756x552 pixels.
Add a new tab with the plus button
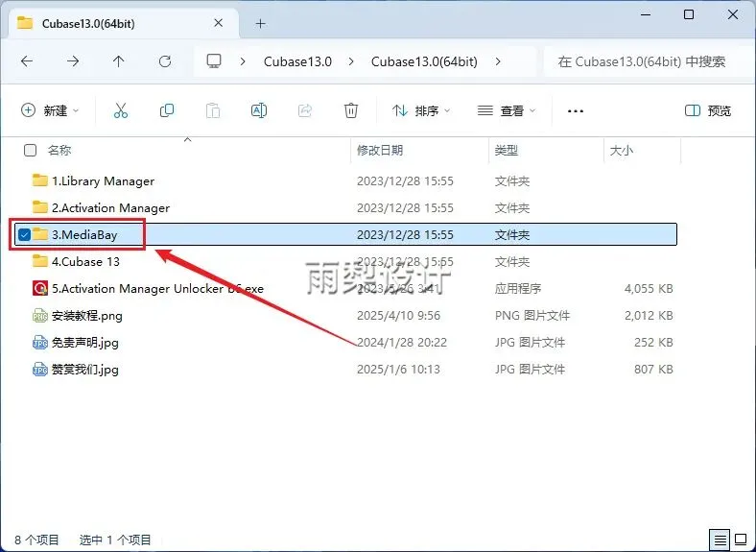point(260,24)
